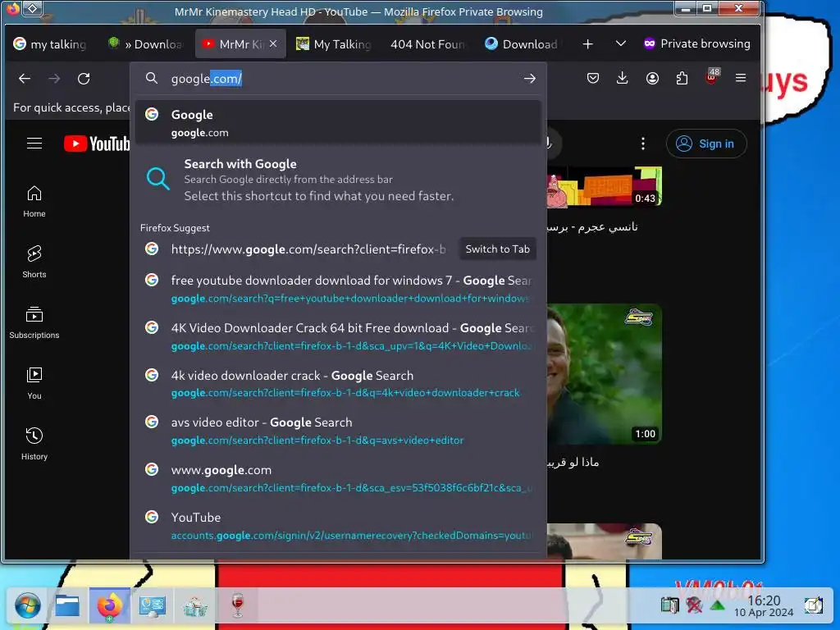Screen dimensions: 840x630
Task: Go back with the browser back arrow
Action: tap(25, 79)
